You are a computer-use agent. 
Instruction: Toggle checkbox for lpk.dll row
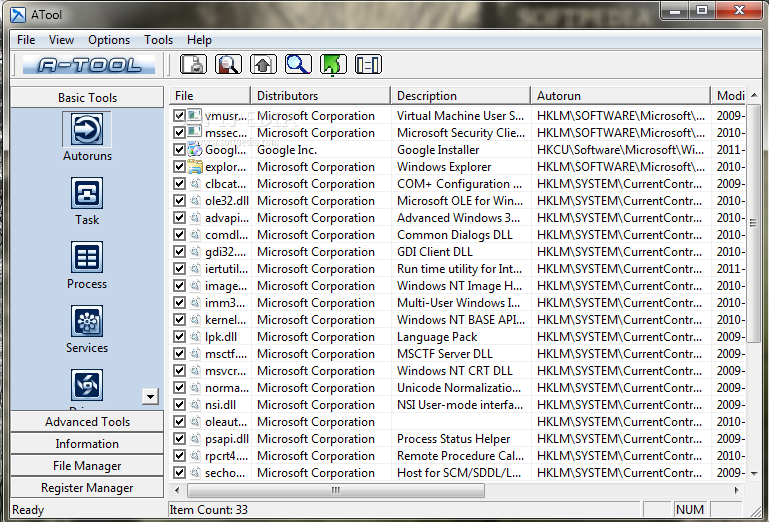[x=179, y=337]
